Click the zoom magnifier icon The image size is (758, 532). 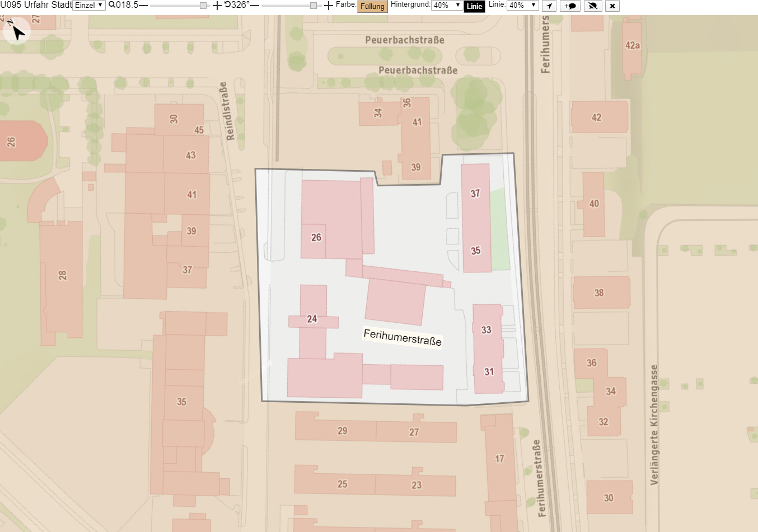(x=112, y=5)
